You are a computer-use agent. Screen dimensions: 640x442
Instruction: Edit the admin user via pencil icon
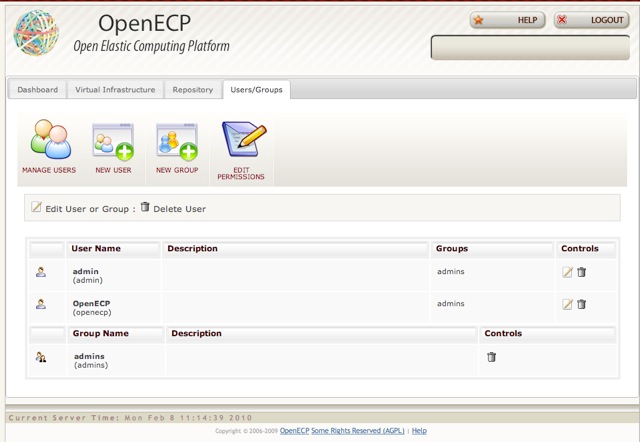[x=567, y=272]
